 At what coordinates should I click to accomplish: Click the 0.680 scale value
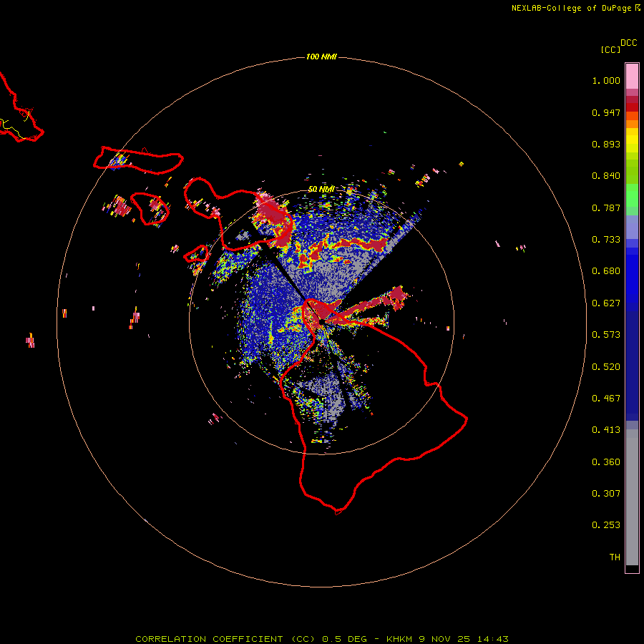(606, 271)
